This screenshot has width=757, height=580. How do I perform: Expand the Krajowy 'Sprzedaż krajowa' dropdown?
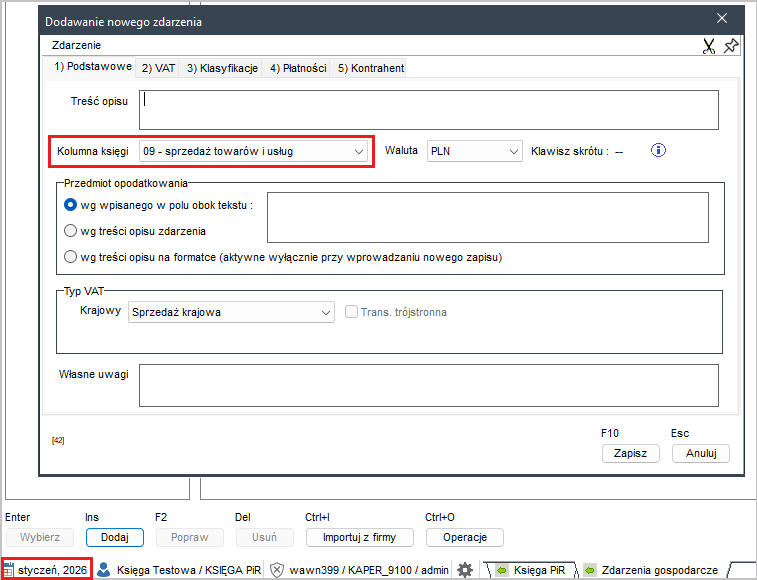326,312
